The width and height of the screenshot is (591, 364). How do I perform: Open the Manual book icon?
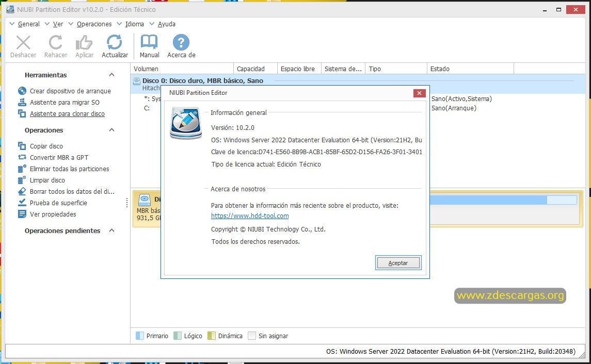click(x=149, y=42)
